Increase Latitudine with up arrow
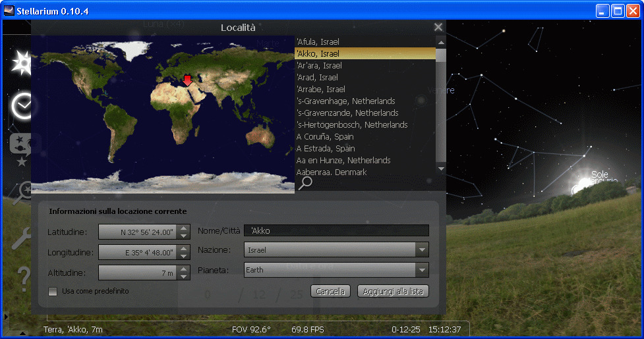 click(x=184, y=228)
